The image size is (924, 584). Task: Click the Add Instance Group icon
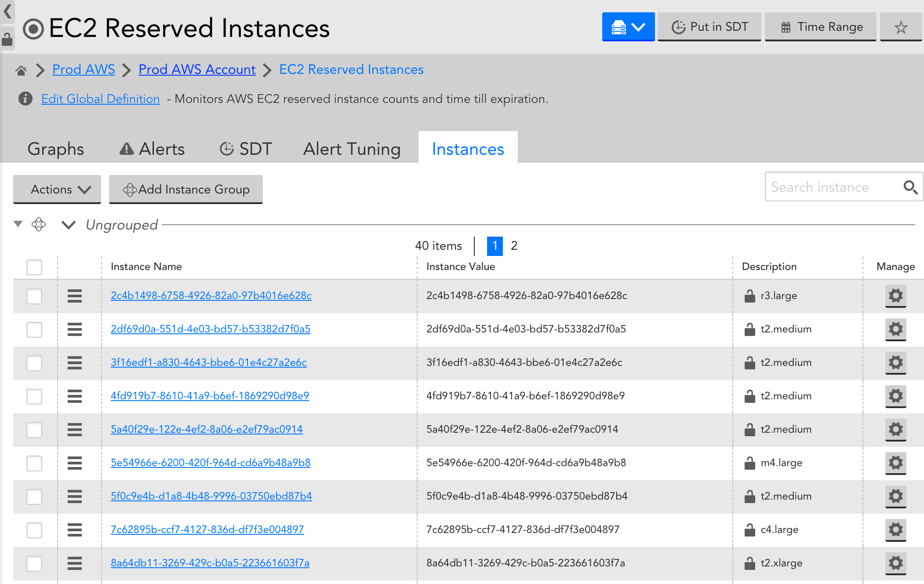[x=130, y=189]
